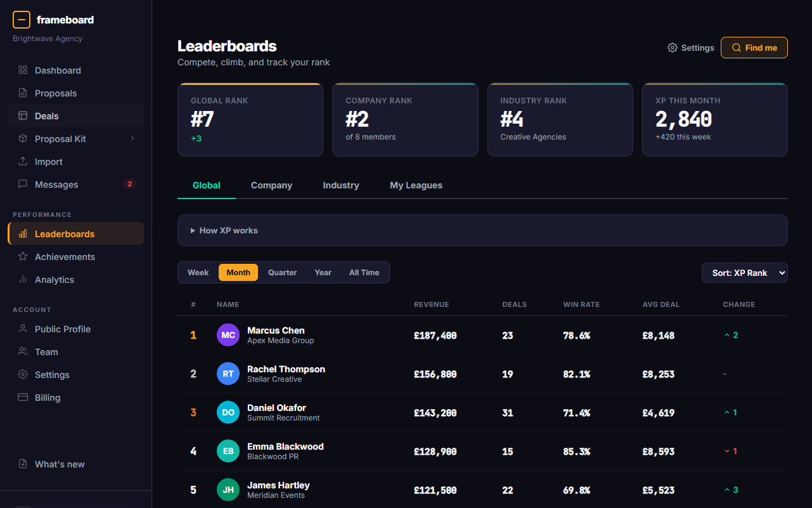Open Settings in the page header
This screenshot has height=508, width=812.
tap(691, 48)
